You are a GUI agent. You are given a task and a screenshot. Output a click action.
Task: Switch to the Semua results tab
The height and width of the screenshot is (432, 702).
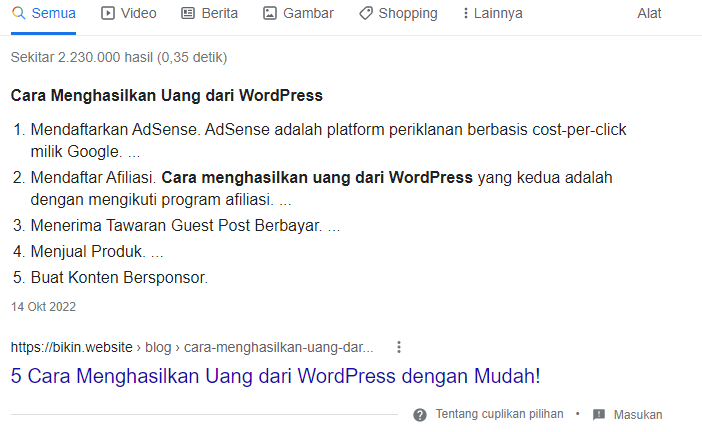pyautogui.click(x=54, y=14)
